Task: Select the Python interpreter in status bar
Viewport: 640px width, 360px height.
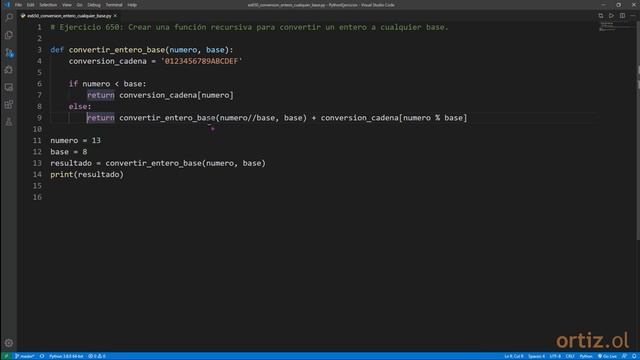Action: 66,356
